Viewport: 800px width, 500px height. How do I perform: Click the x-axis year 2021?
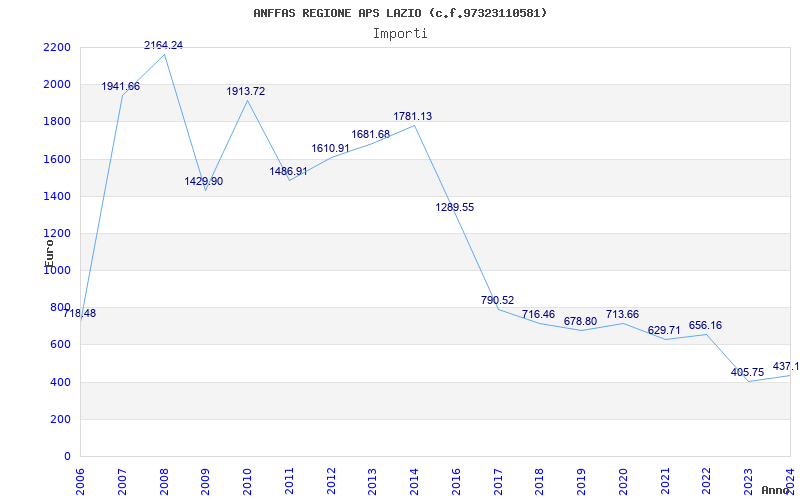coord(665,481)
